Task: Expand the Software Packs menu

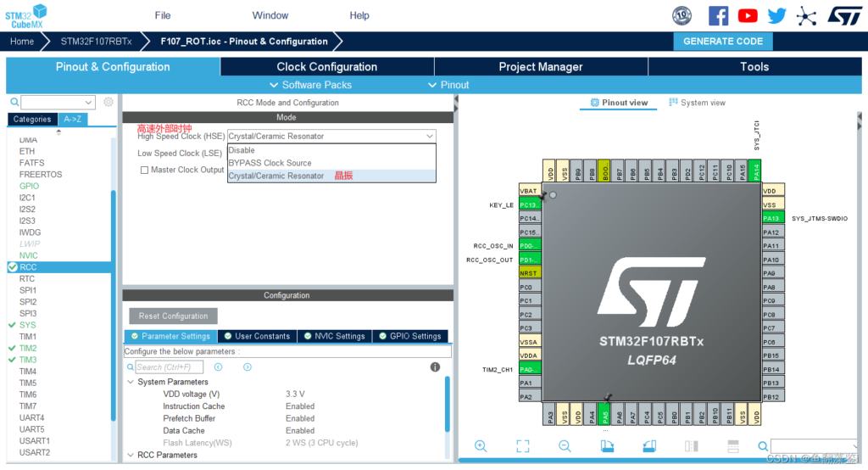Action: [310, 85]
